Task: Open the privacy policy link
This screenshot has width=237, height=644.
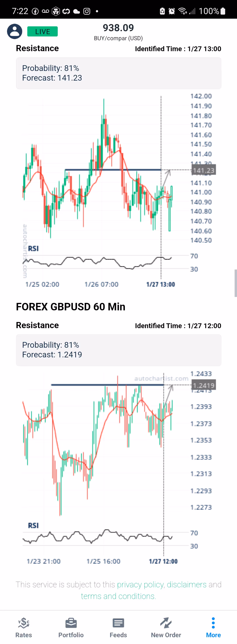Action: point(140,584)
